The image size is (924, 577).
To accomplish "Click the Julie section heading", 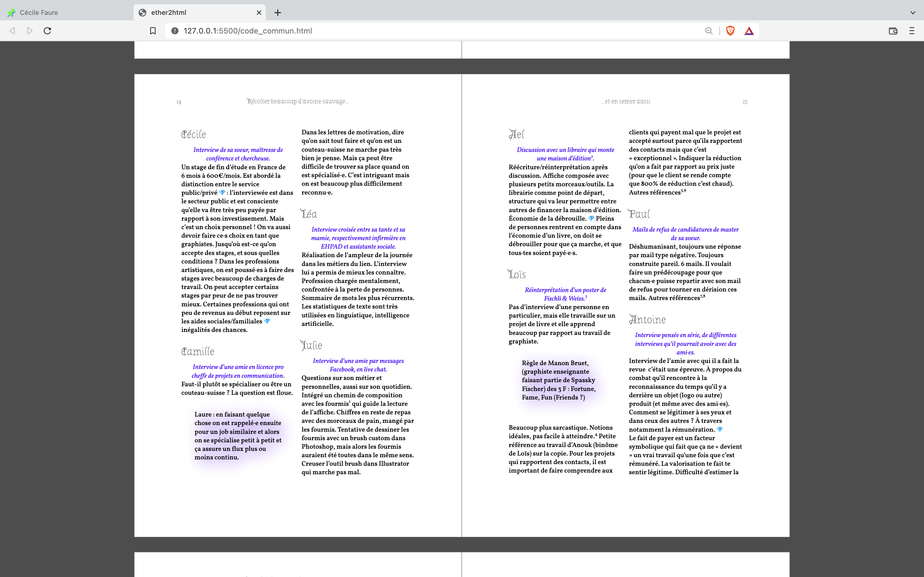I will [312, 345].
